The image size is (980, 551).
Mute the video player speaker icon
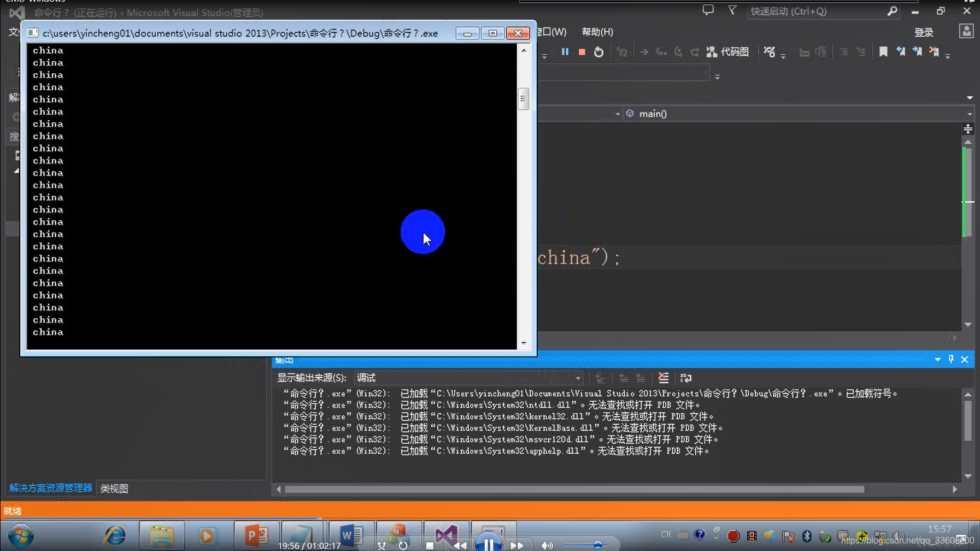tap(547, 546)
